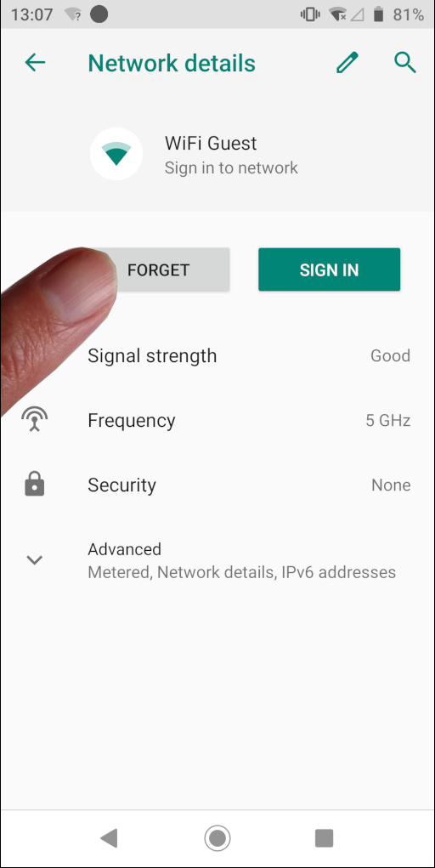Tap the battery icon in status bar
Image resolution: width=435 pixels, height=868 pixels.
tap(379, 14)
